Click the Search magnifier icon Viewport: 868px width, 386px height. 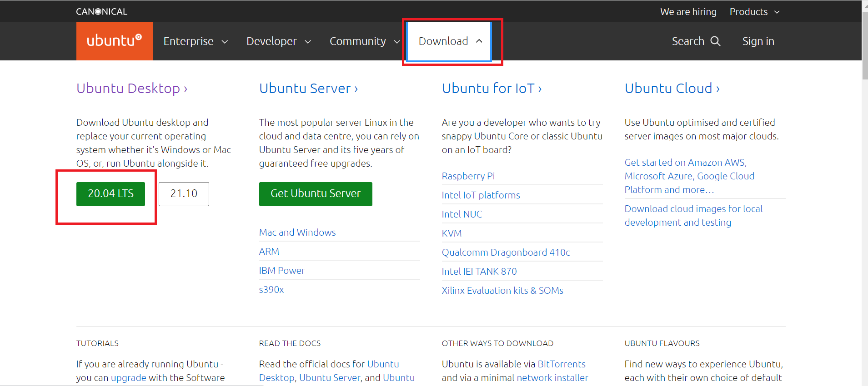pyautogui.click(x=715, y=41)
